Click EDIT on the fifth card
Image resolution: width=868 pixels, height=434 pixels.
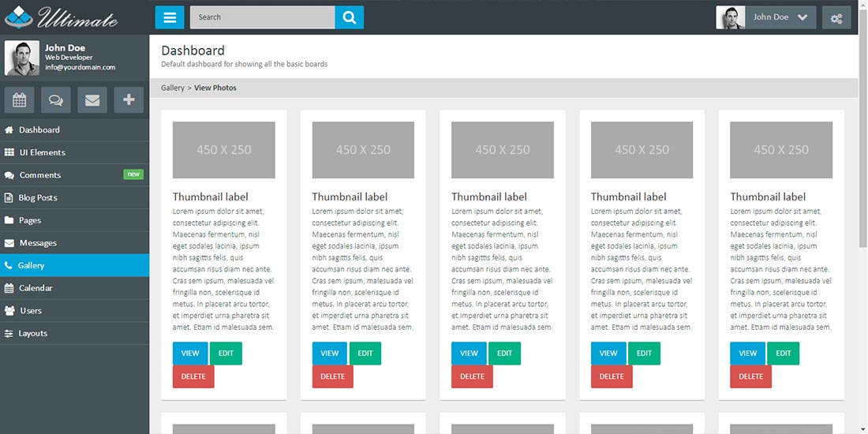784,354
